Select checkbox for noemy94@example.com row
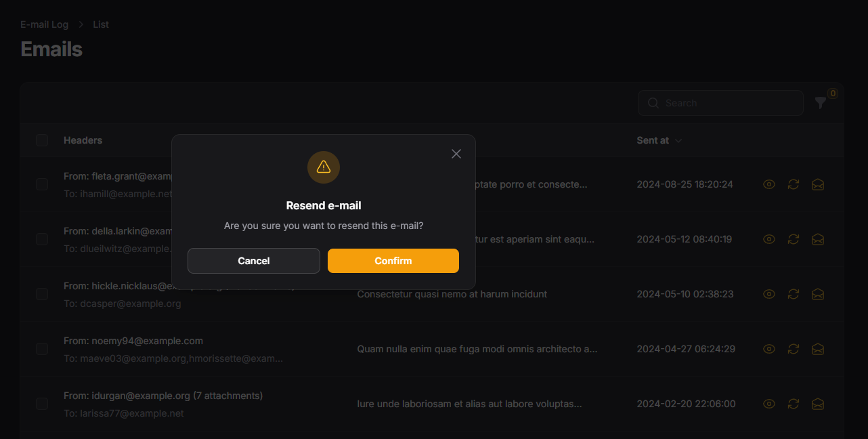 pyautogui.click(x=42, y=349)
